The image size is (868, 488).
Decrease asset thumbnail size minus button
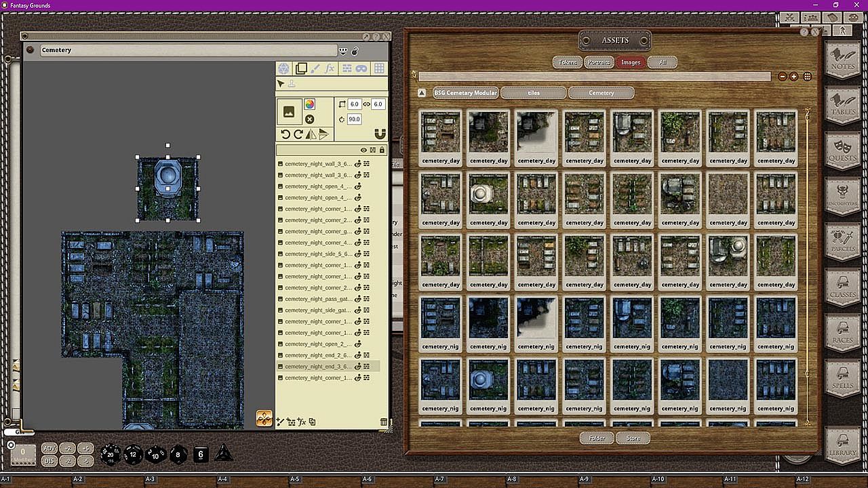[783, 77]
